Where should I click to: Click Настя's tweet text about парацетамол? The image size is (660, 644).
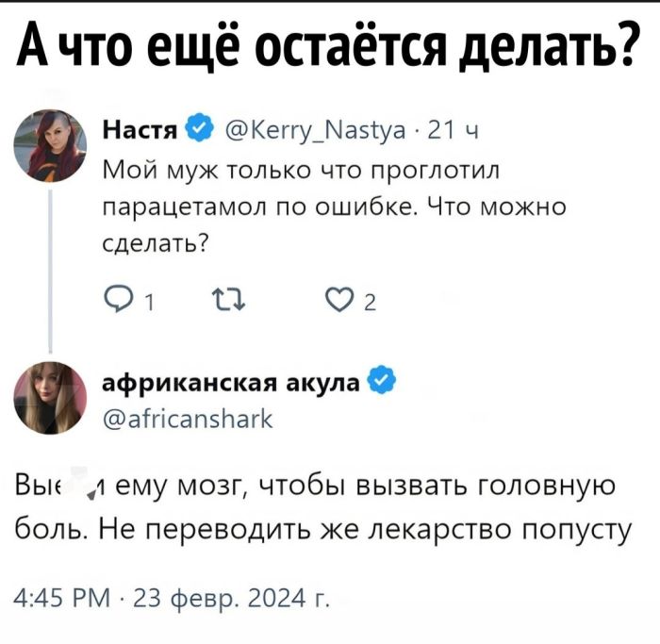pos(332,203)
